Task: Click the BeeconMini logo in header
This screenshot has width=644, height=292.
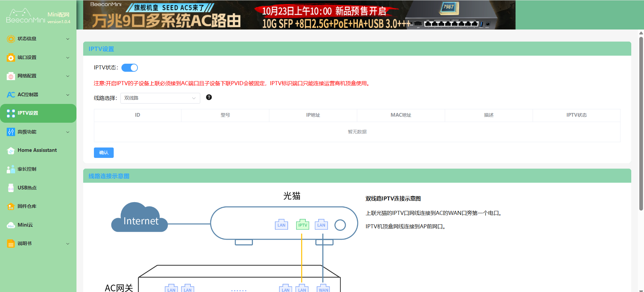Action: (x=25, y=17)
